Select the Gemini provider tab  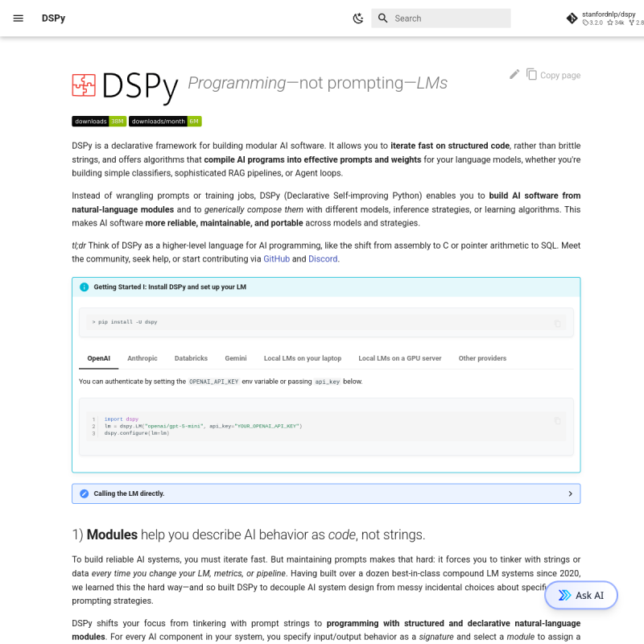236,358
